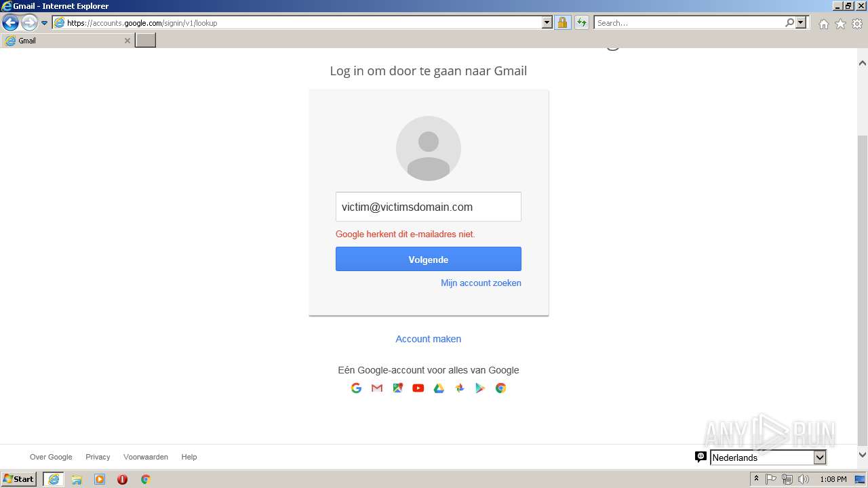Open the File Explorer folder taskbar icon
Screen dimensions: 868x488
(x=77, y=479)
